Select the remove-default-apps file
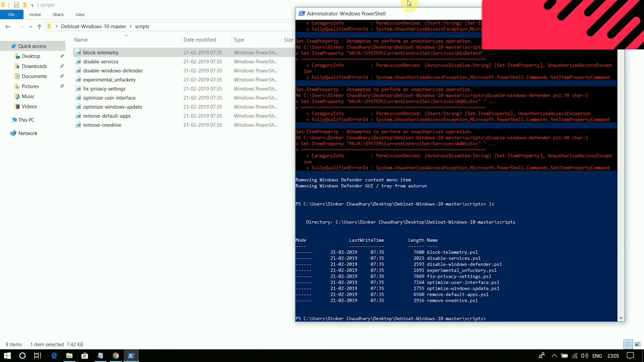The image size is (644, 362). (x=107, y=116)
